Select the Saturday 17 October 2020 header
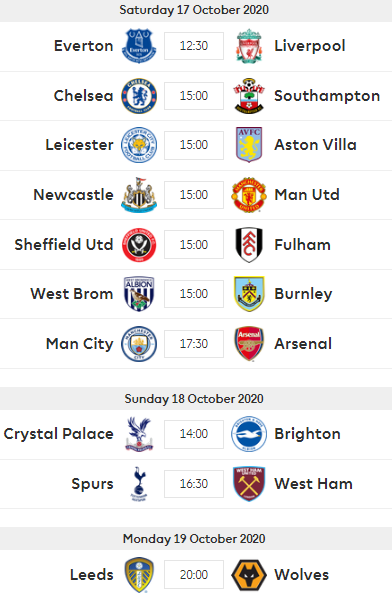 point(194,10)
